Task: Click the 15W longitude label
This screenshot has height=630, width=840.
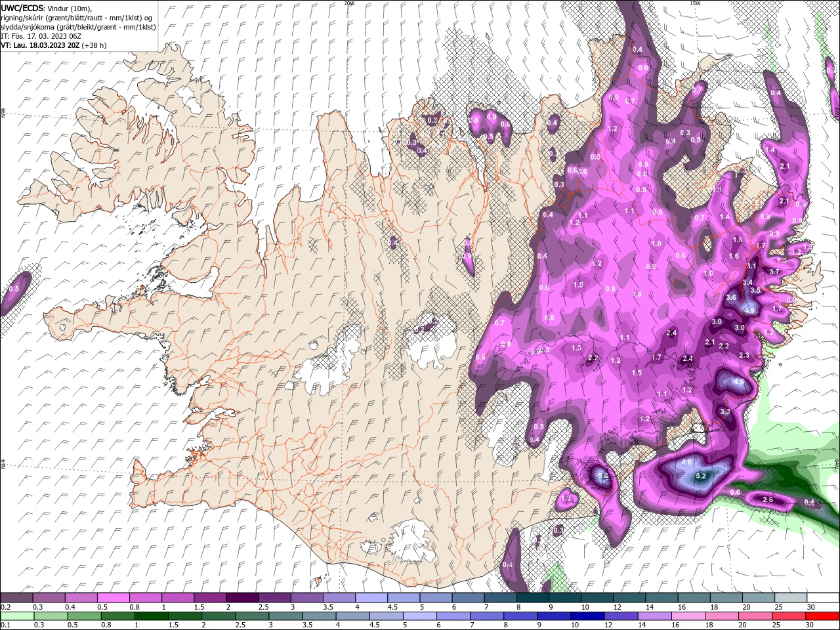Action: pyautogui.click(x=695, y=3)
